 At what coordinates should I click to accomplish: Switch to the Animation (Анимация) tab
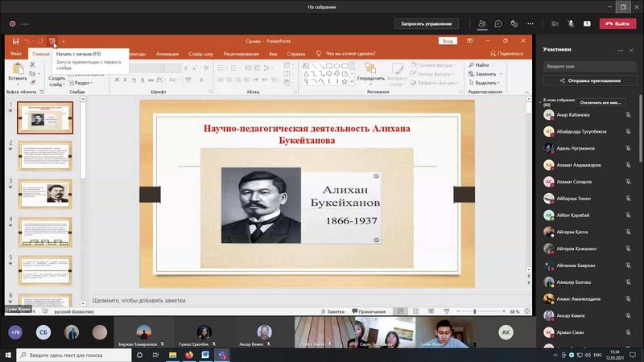(x=167, y=54)
